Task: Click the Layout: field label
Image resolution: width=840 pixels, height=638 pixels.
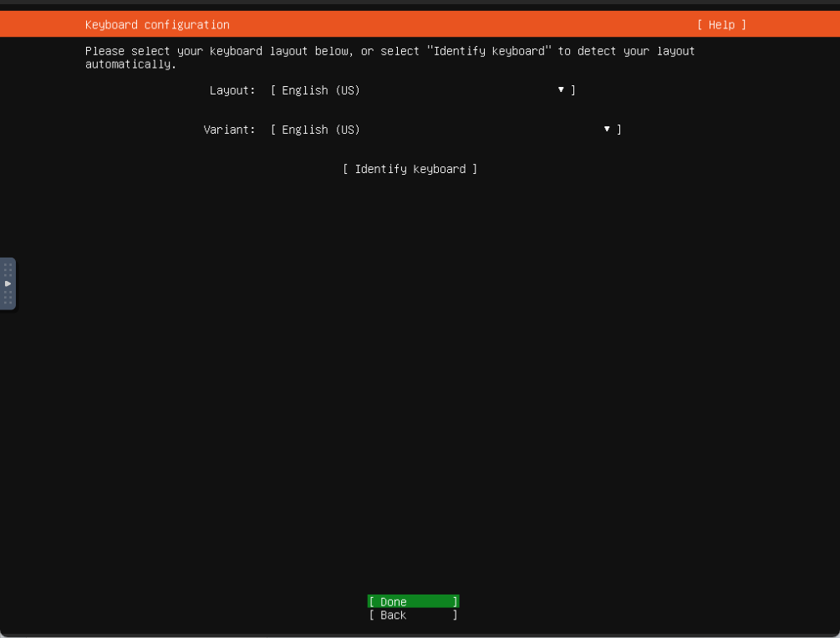Action: (x=232, y=90)
